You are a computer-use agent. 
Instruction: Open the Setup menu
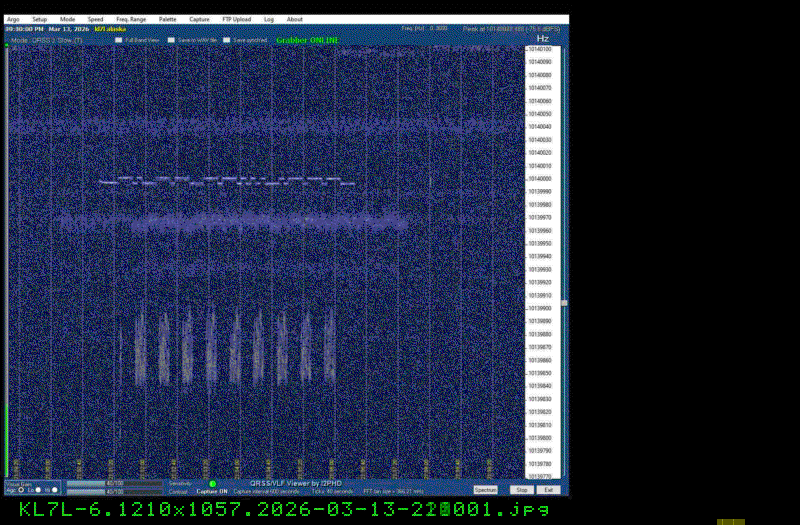(x=39, y=19)
